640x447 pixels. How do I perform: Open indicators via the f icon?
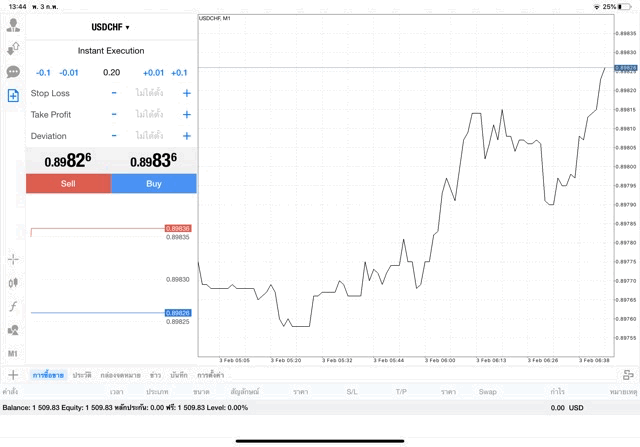point(13,306)
